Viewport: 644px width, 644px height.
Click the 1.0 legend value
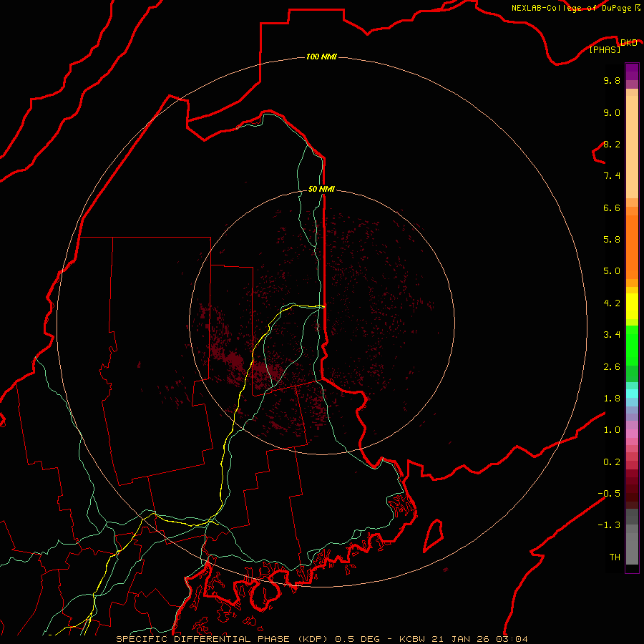pos(612,429)
